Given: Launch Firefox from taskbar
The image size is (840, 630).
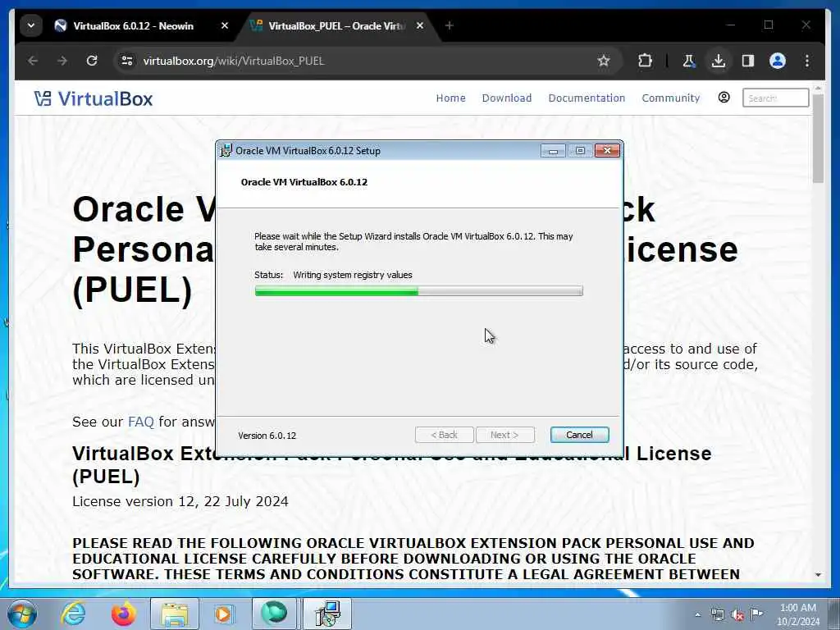Looking at the screenshot, I should (x=124, y=614).
